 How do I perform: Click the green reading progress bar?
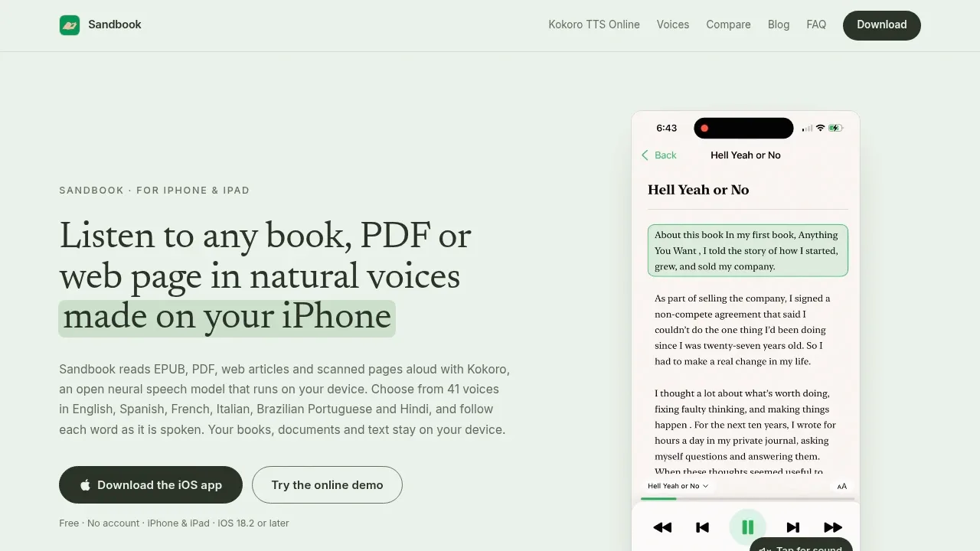(x=658, y=499)
